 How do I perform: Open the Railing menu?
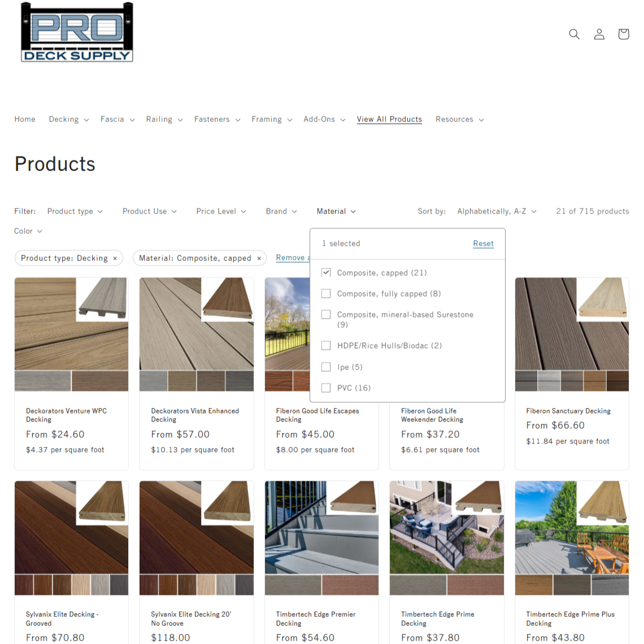[164, 119]
